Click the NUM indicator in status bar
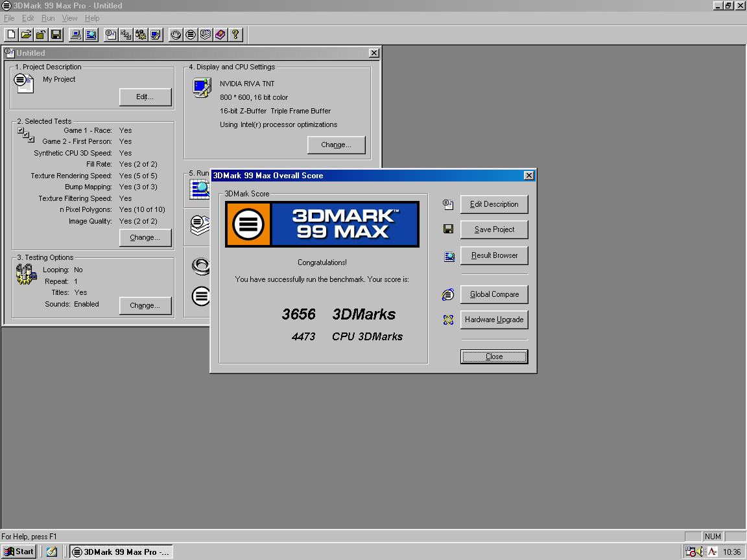Screen dimensions: 747x560 [x=713, y=536]
